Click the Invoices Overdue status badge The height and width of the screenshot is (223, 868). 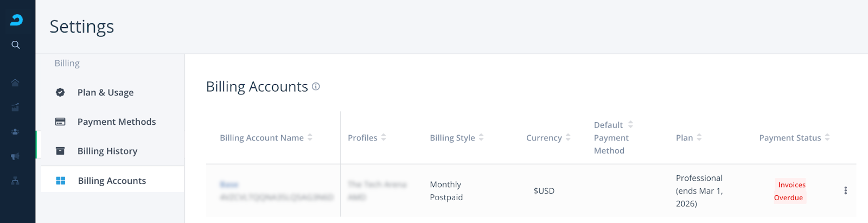(x=790, y=191)
